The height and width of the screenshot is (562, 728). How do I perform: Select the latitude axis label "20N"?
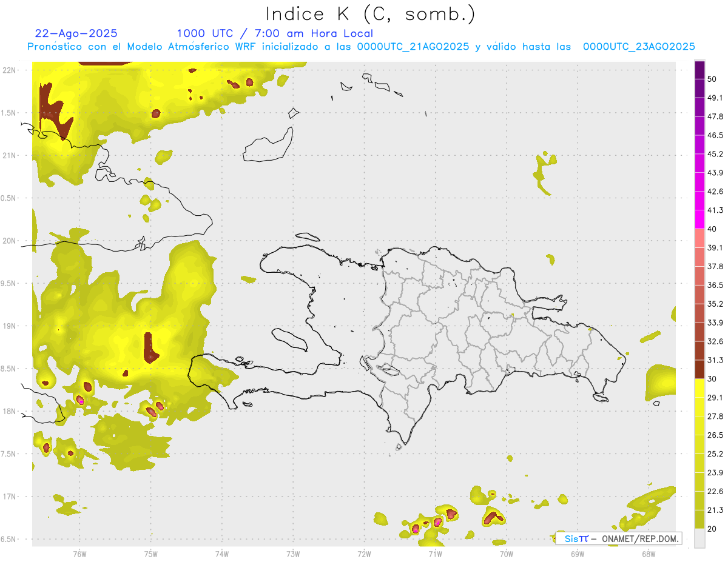tap(9, 241)
